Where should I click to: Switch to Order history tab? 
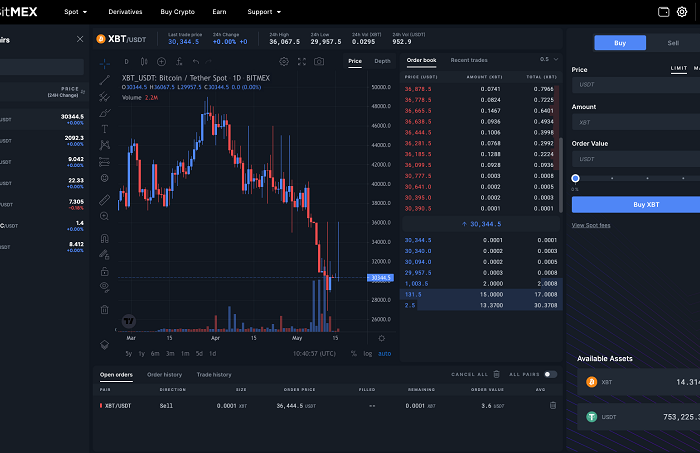(x=165, y=374)
